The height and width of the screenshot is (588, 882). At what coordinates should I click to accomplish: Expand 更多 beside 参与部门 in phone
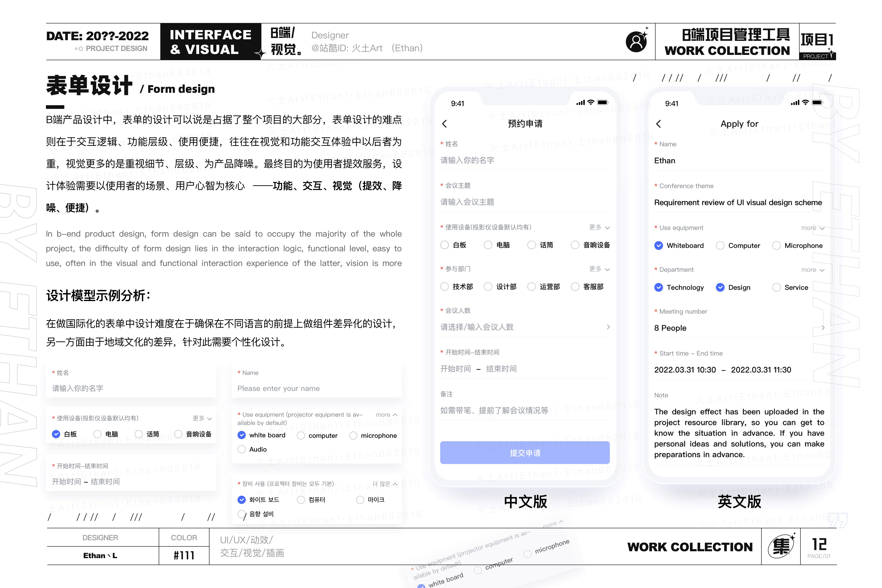point(599,269)
